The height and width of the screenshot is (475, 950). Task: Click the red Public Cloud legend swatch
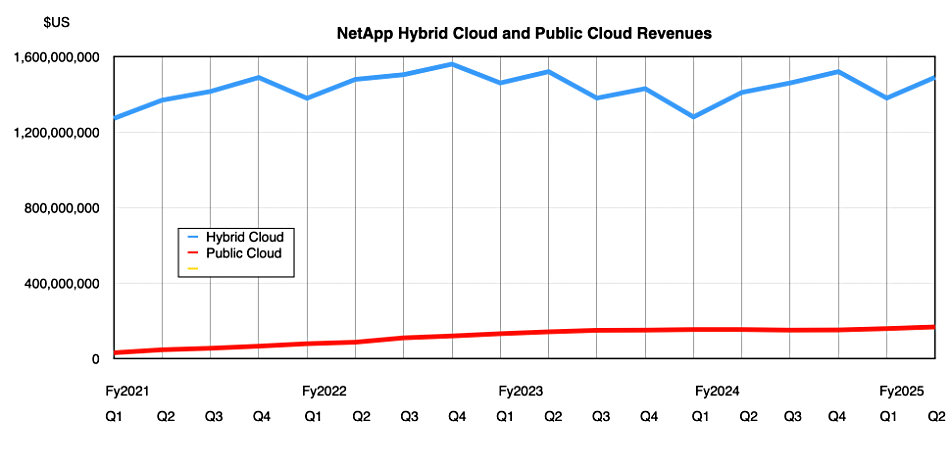pyautogui.click(x=193, y=252)
